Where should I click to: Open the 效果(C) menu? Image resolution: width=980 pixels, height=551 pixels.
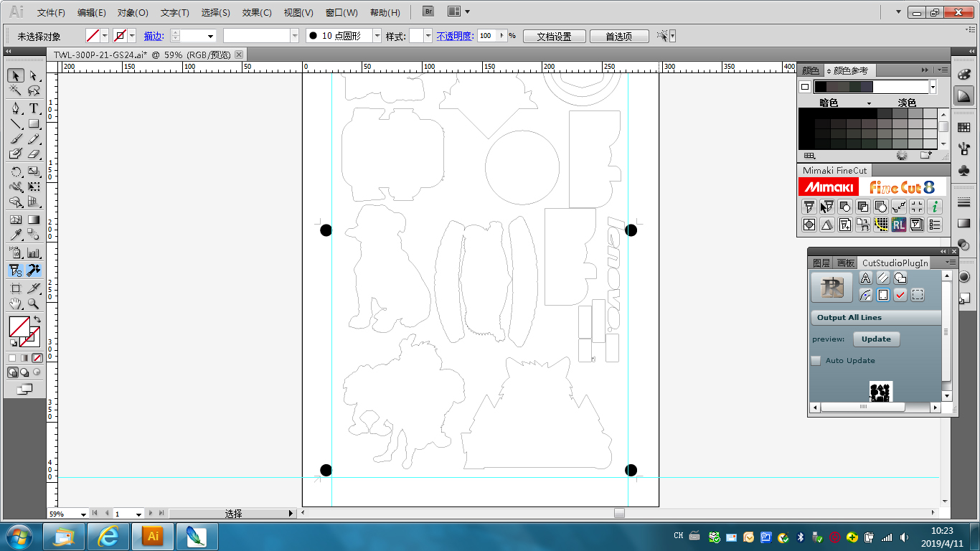pos(257,12)
